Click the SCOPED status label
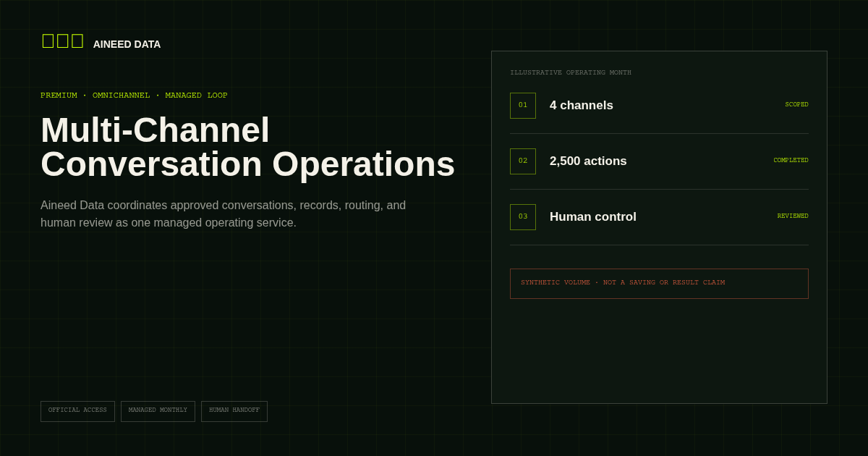This screenshot has height=456, width=868. click(796, 105)
